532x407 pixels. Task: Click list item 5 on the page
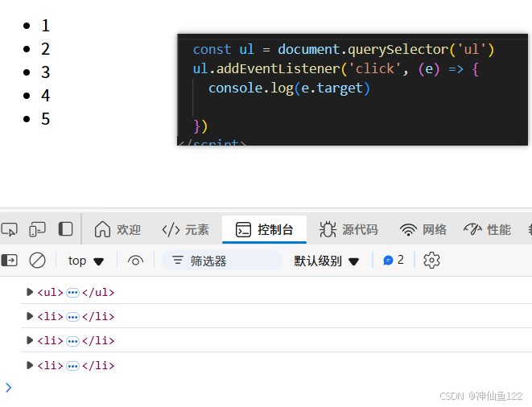[45, 119]
